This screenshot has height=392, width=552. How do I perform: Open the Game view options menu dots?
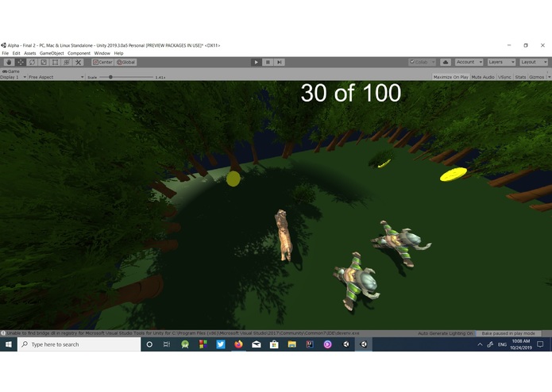pos(548,71)
